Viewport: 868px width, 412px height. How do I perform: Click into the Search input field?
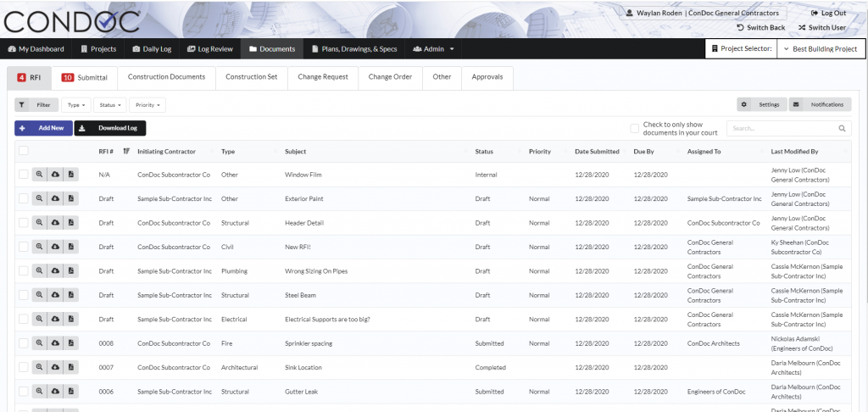[x=789, y=129]
